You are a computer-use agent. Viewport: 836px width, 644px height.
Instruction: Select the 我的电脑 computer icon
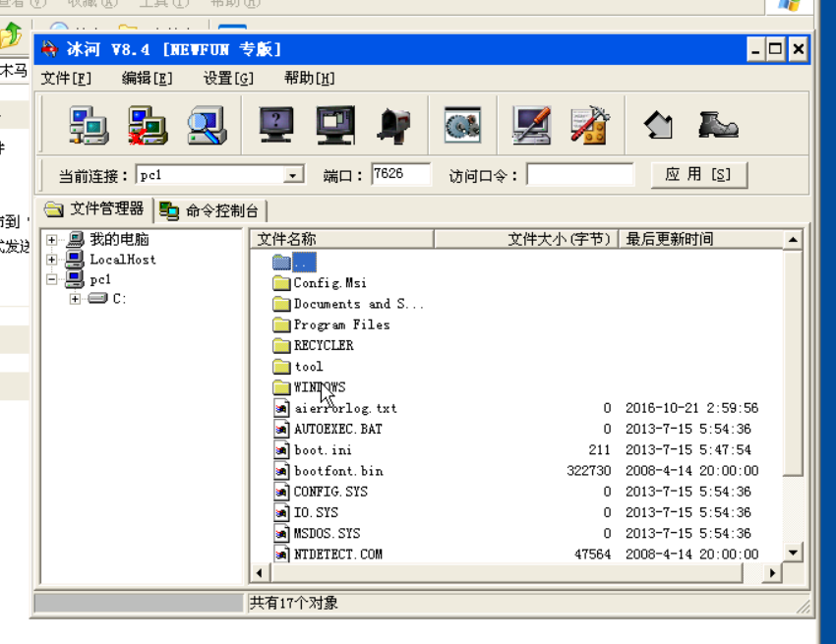tap(75, 239)
